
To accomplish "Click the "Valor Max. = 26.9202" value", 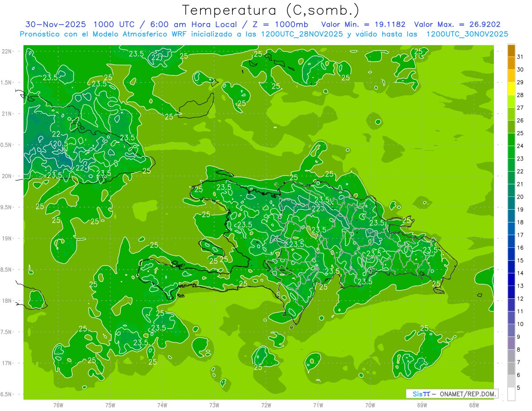I will pos(458,24).
